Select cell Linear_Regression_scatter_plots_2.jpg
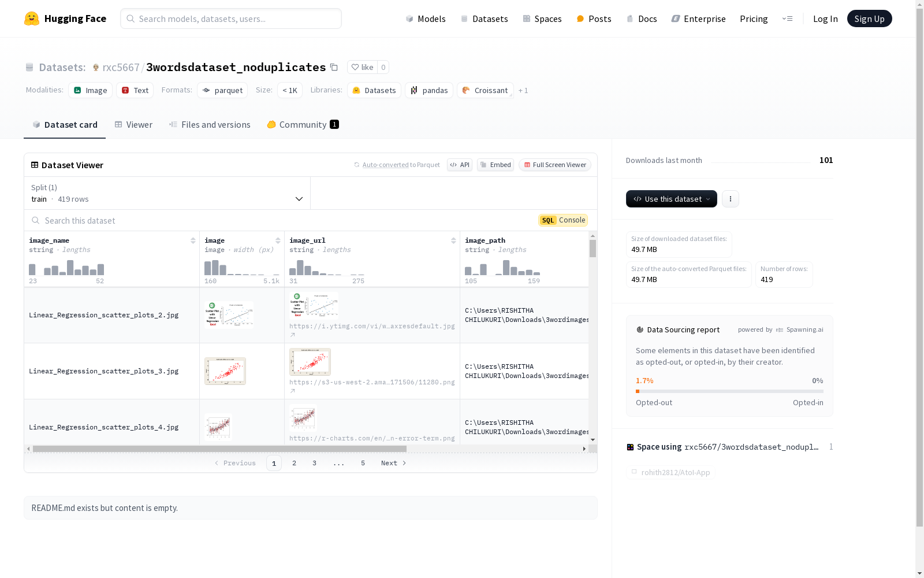This screenshot has height=578, width=924. point(111,315)
